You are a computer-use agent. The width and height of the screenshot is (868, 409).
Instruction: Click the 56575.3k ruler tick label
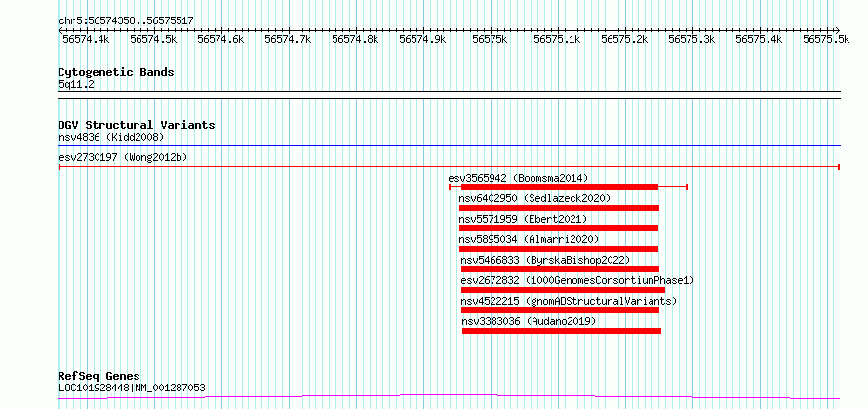click(x=692, y=39)
